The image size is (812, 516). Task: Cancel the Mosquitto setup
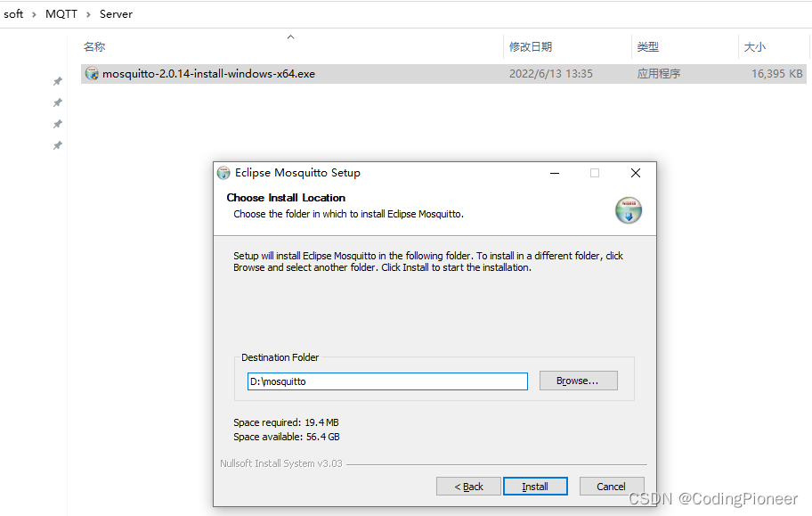612,487
